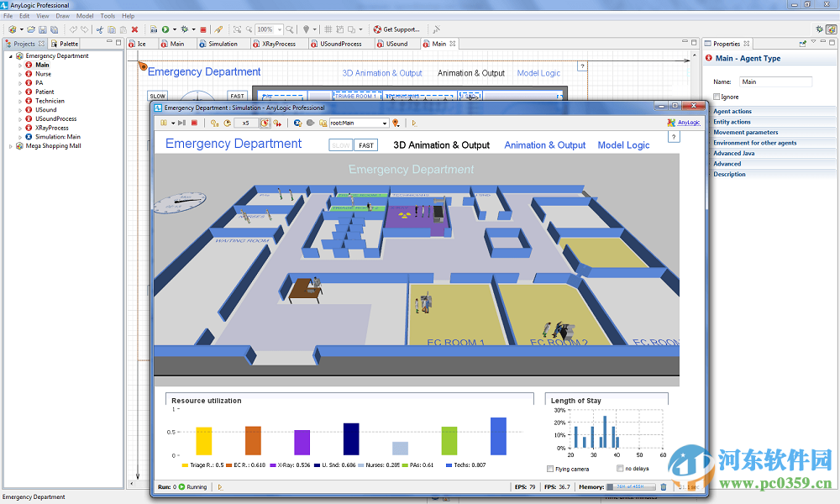Check the no delays checkbox
840x504 pixels.
[620, 469]
